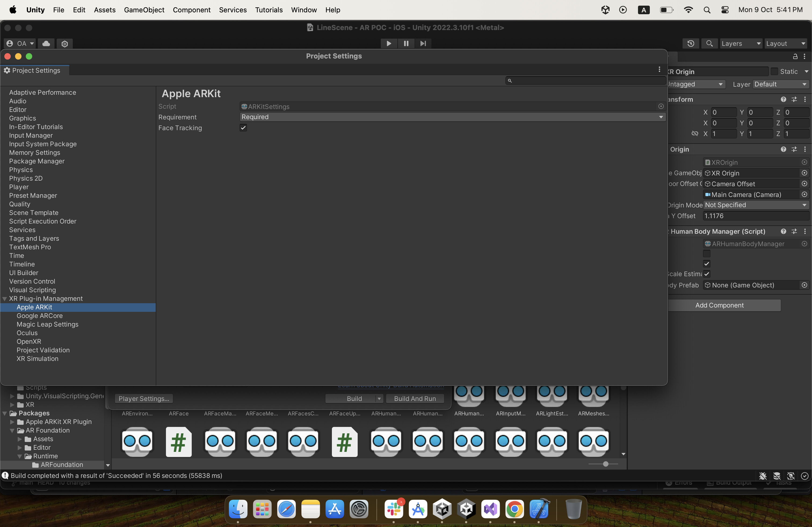The width and height of the screenshot is (812, 527).
Task: Open Human Body Manager component options menu
Action: click(x=805, y=231)
